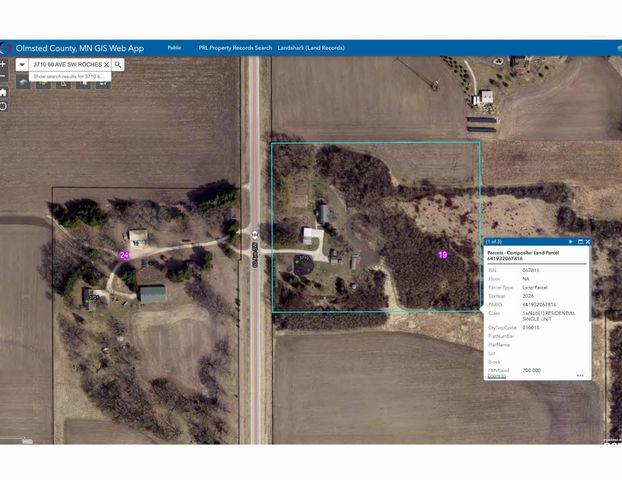
Task: Zoom in on the map
Action: (4, 64)
